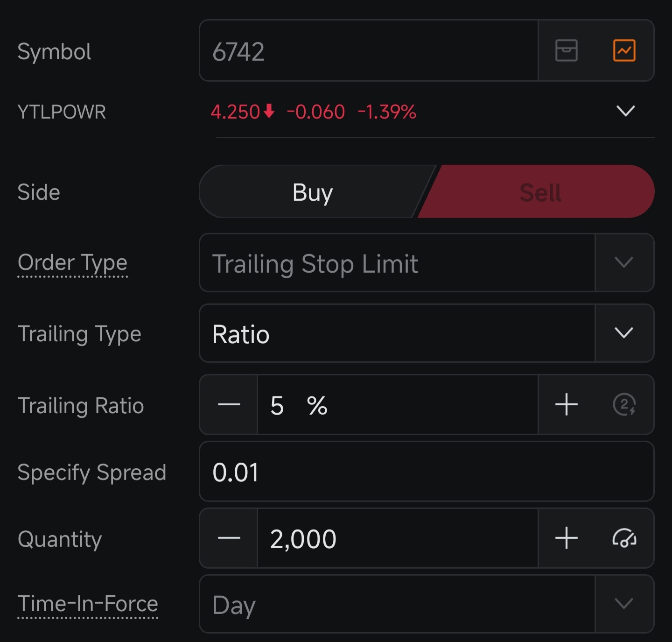Open the quantity gauge calculator icon
Viewport: 672px width, 642px height.
point(624,538)
